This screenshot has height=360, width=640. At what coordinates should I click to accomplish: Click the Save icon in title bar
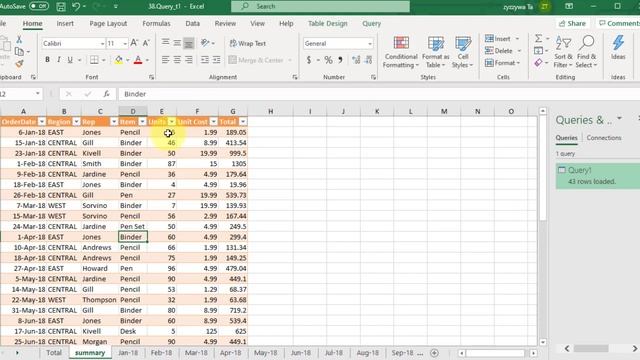[x=61, y=7]
